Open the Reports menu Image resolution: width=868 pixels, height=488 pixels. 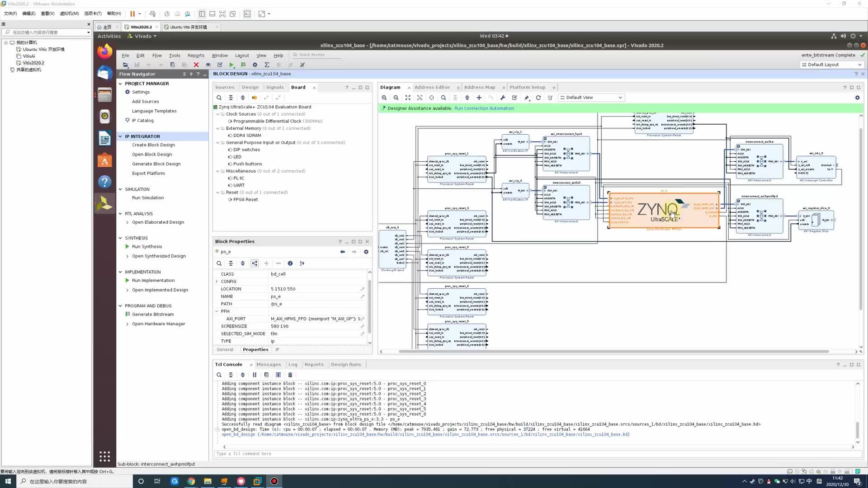(x=196, y=56)
